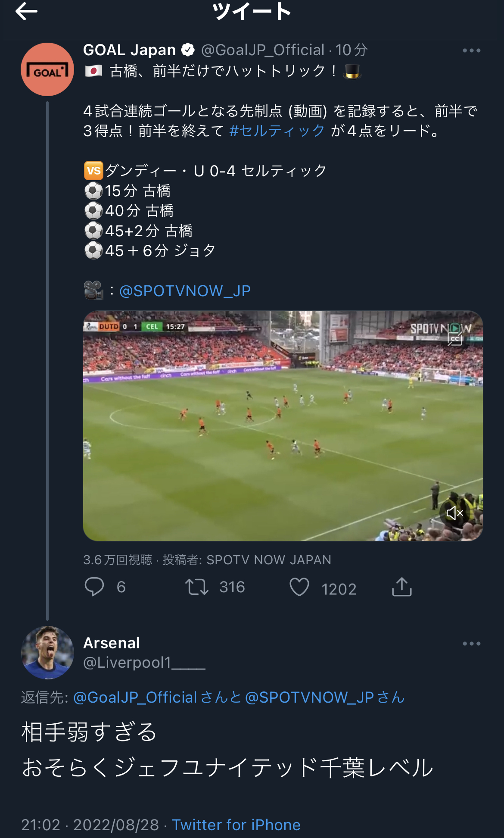The width and height of the screenshot is (504, 838).
Task: Tap the reply comment icon
Action: coord(94,587)
